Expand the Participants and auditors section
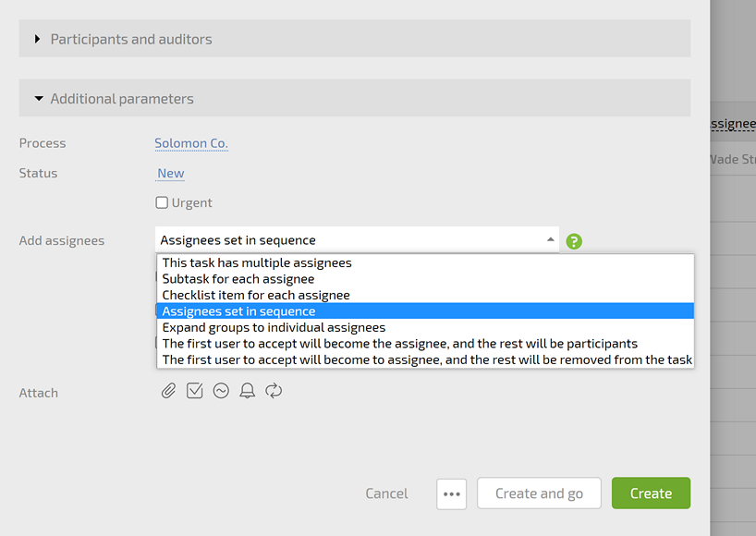The height and width of the screenshot is (536, 756). (131, 39)
